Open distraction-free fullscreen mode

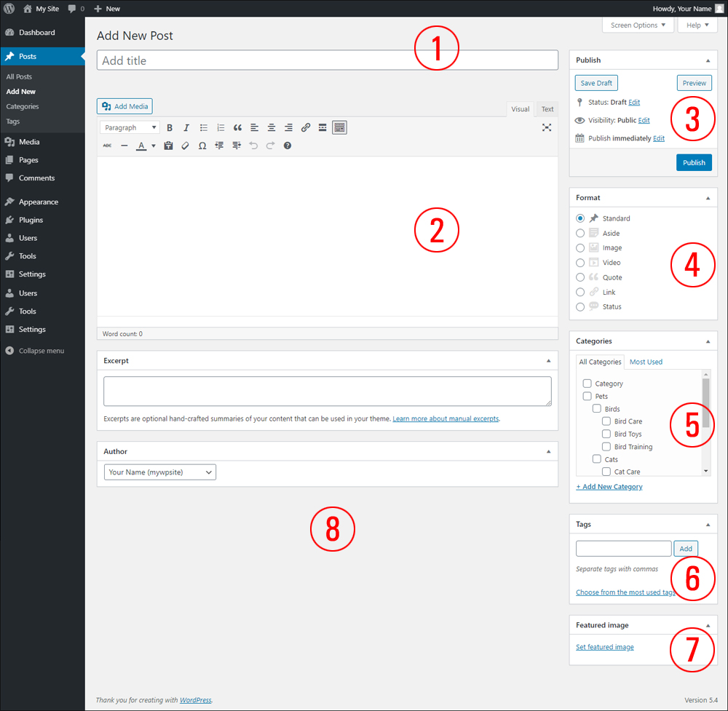547,127
